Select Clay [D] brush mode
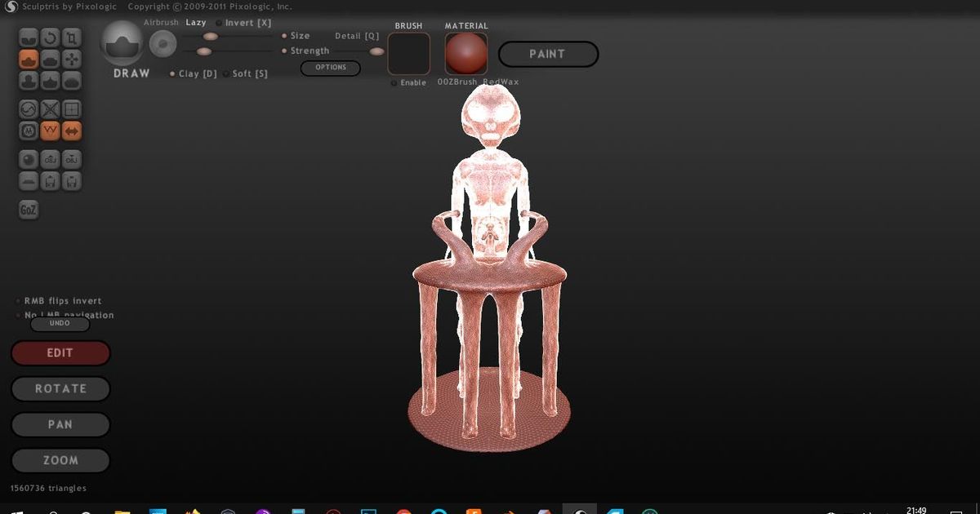Viewport: 980px width, 514px height. tap(172, 73)
